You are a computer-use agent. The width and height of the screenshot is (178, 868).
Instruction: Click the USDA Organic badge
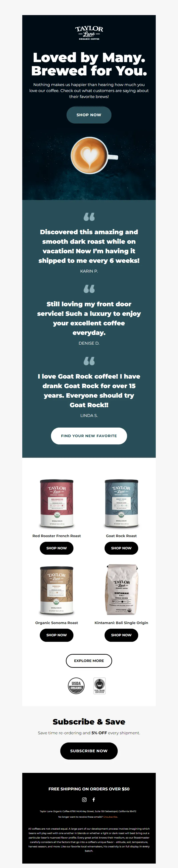(76, 686)
